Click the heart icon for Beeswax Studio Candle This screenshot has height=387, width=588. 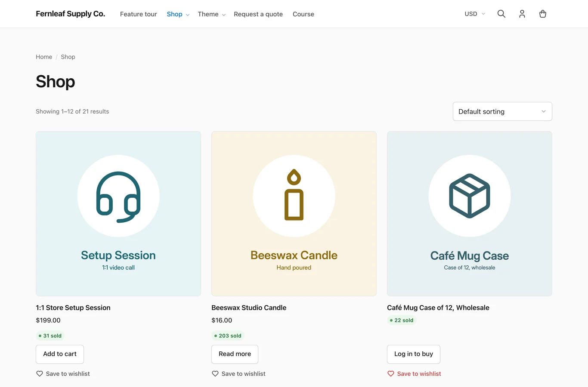pos(215,374)
